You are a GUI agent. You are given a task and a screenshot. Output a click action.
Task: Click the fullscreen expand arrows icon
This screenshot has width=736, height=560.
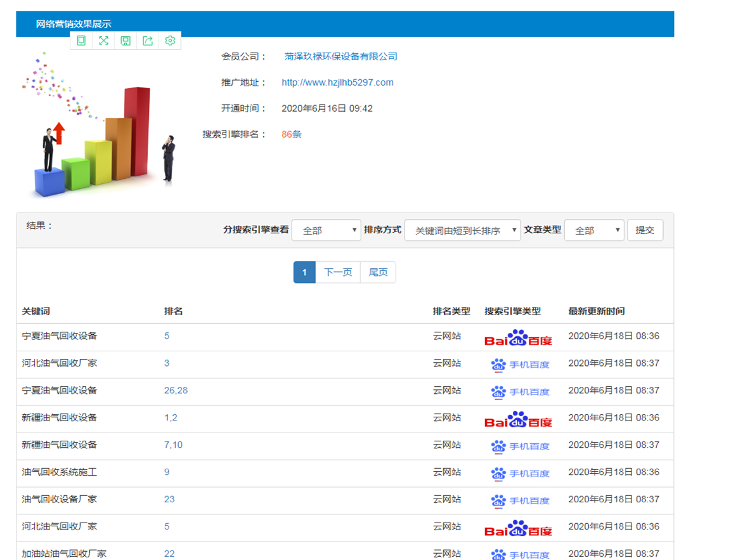coord(103,41)
